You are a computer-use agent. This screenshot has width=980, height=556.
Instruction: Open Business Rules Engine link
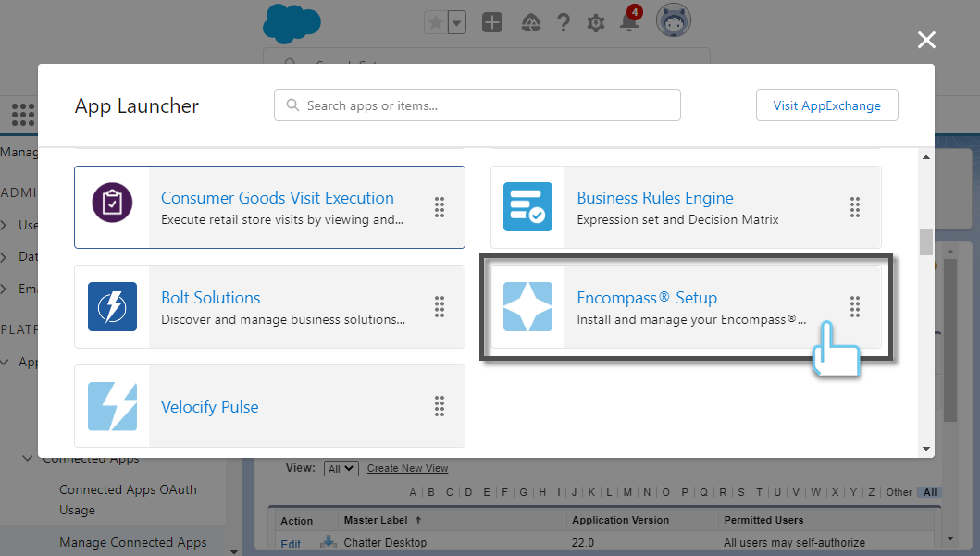(655, 197)
